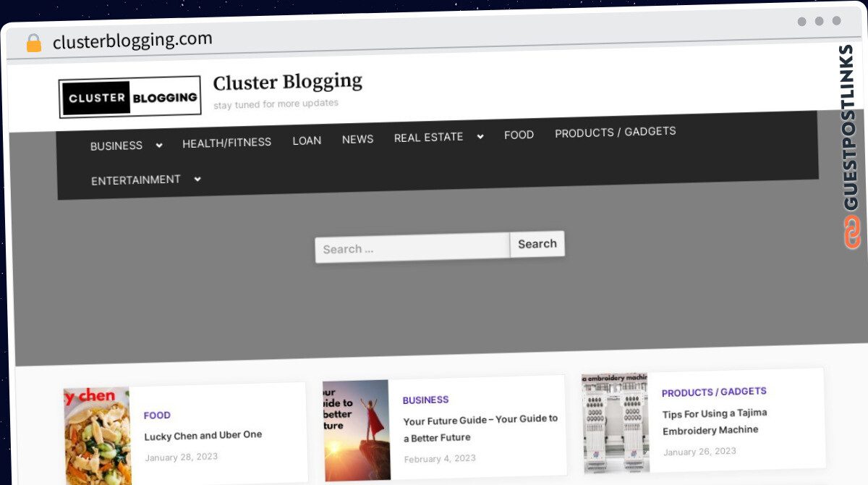Click the padlock icon beside the URL
This screenshot has width=868, height=485.
(34, 43)
